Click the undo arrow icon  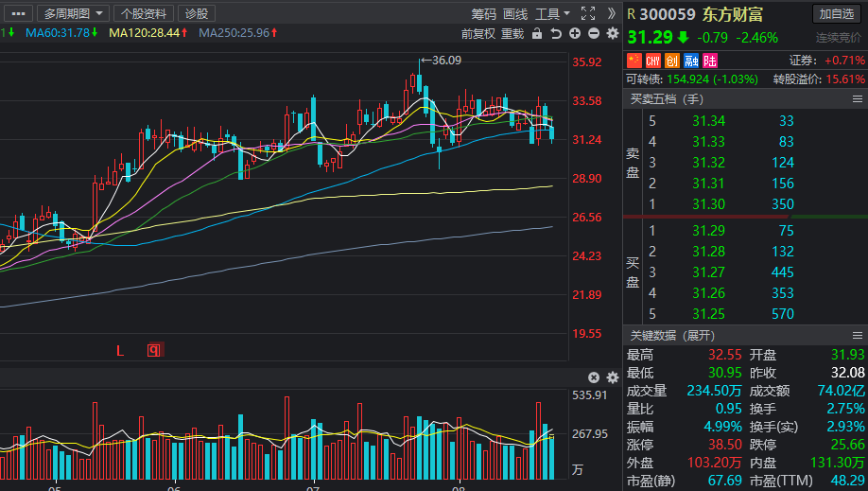point(556,34)
